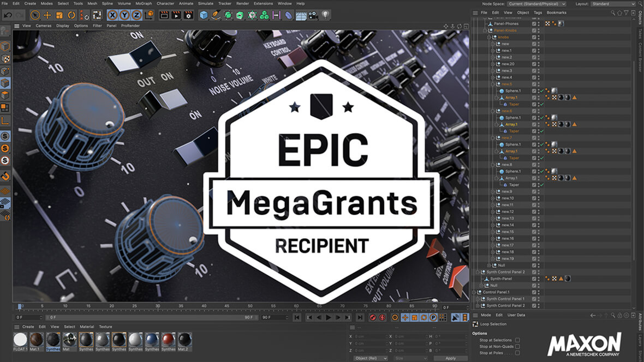Open the Extensions menu
Viewport: 644px width, 362px height.
coord(263,3)
